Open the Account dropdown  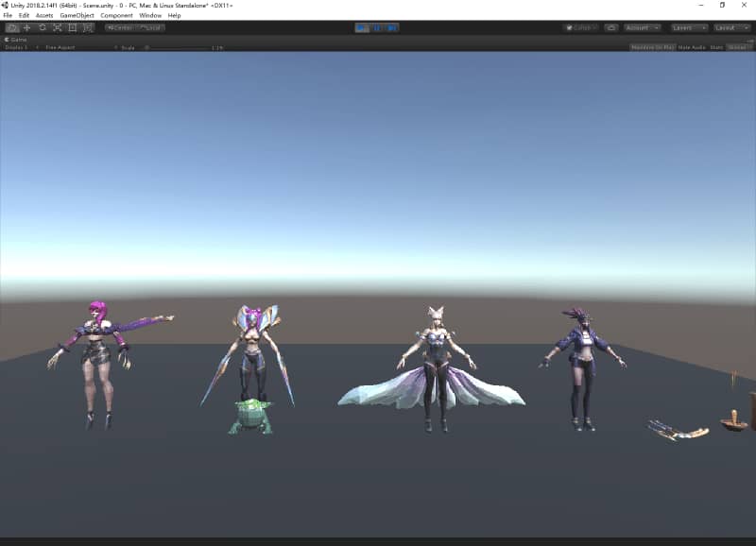pyautogui.click(x=643, y=28)
